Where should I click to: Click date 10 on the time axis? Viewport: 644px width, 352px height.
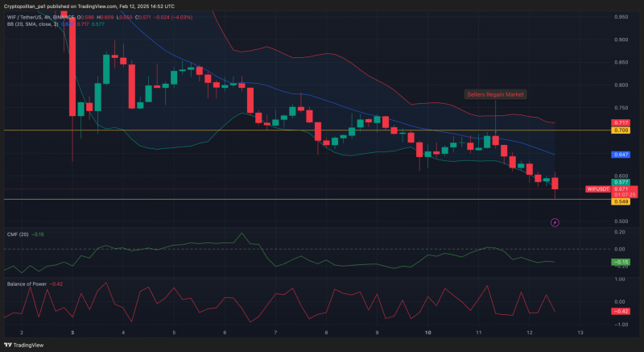point(428,333)
